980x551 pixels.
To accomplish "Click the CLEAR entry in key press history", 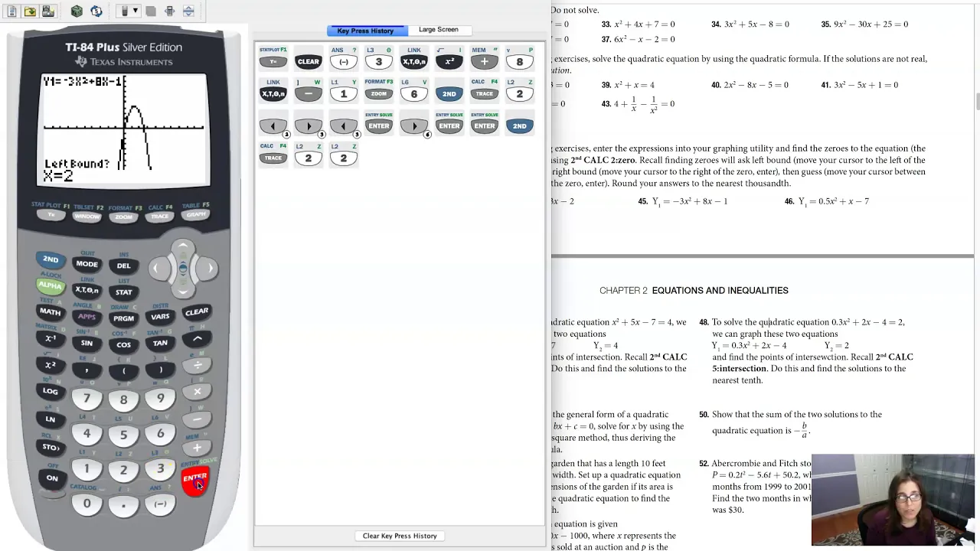I will coord(308,62).
